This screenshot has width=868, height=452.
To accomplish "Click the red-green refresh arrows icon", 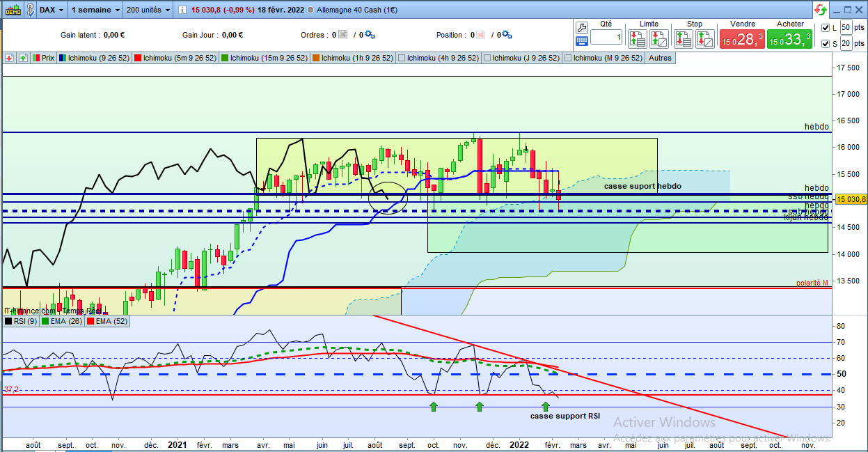I will pyautogui.click(x=821, y=10).
